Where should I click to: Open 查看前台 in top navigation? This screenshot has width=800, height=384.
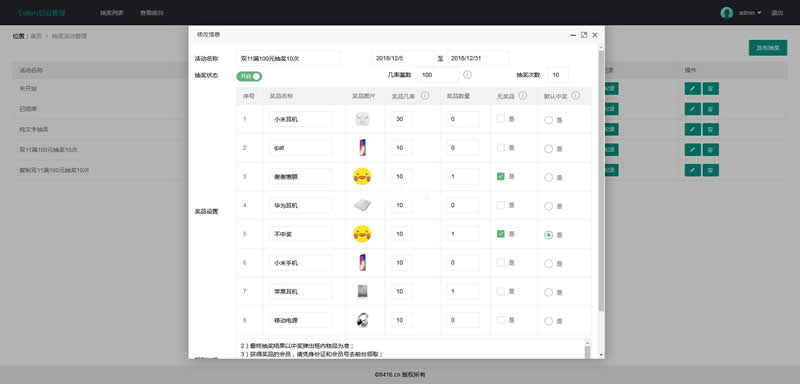pyautogui.click(x=152, y=13)
